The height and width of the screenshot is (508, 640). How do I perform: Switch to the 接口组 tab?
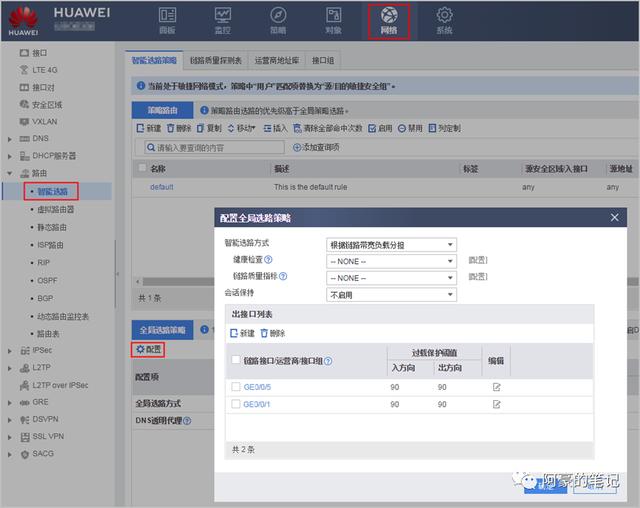coord(325,59)
